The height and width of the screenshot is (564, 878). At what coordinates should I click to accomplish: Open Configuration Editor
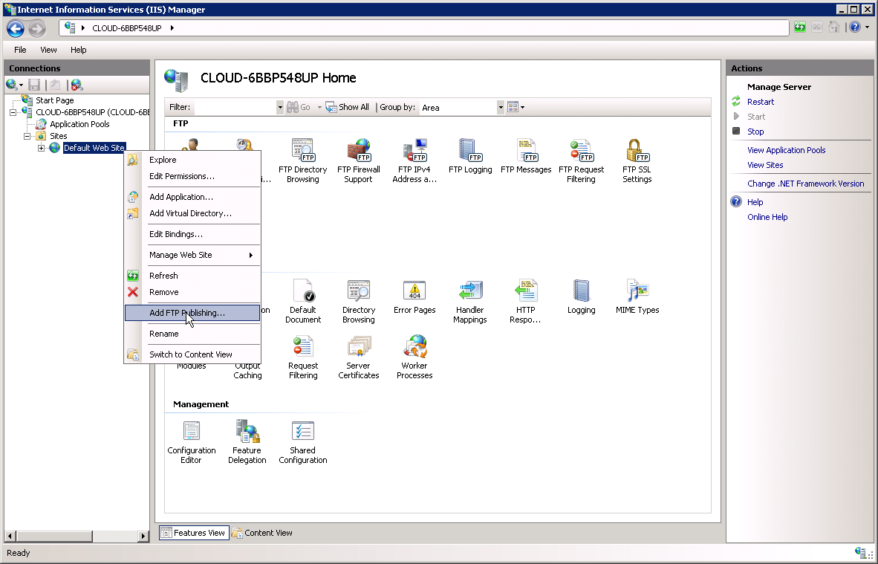(191, 442)
